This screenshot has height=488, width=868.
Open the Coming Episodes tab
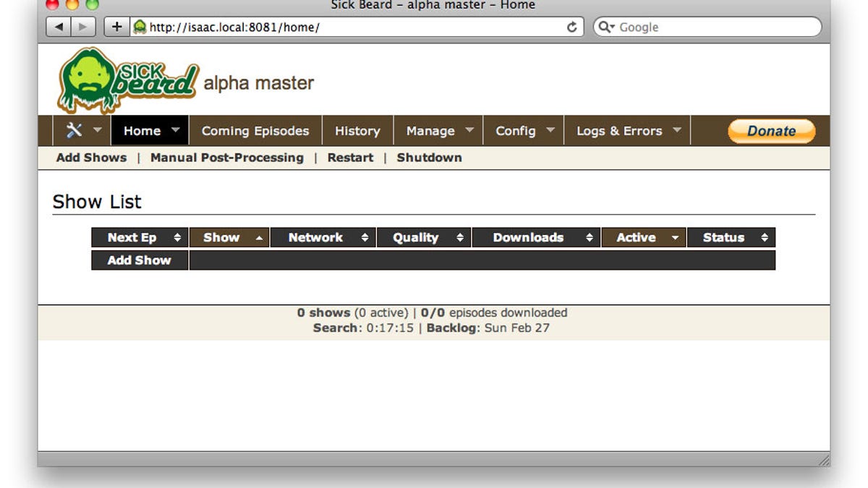coord(255,131)
